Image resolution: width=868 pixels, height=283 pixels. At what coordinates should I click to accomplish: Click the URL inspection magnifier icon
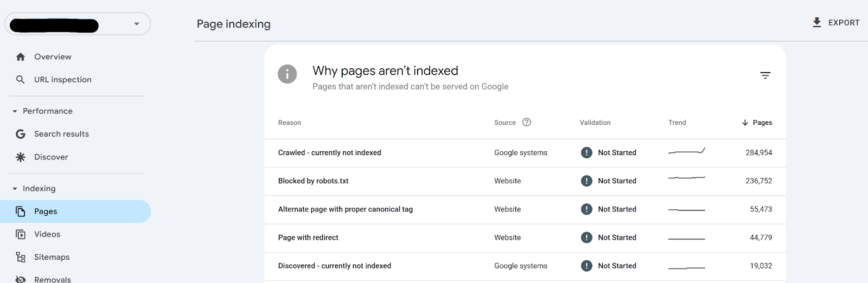21,80
